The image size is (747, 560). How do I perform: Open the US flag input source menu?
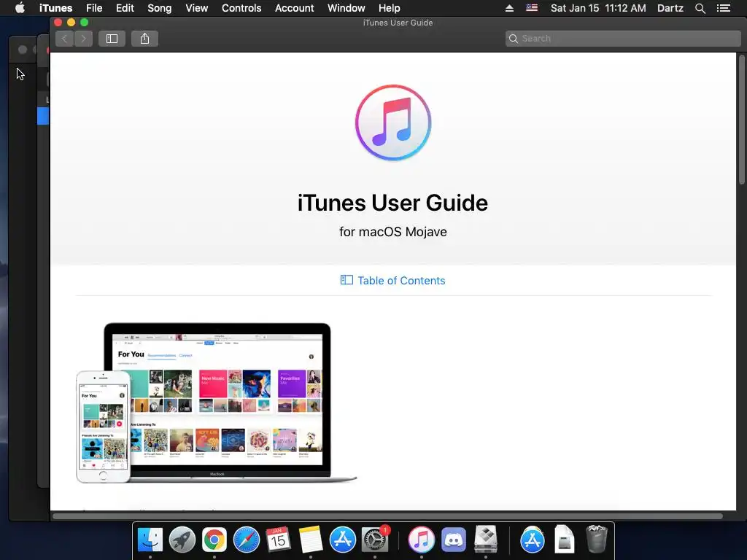pyautogui.click(x=532, y=8)
